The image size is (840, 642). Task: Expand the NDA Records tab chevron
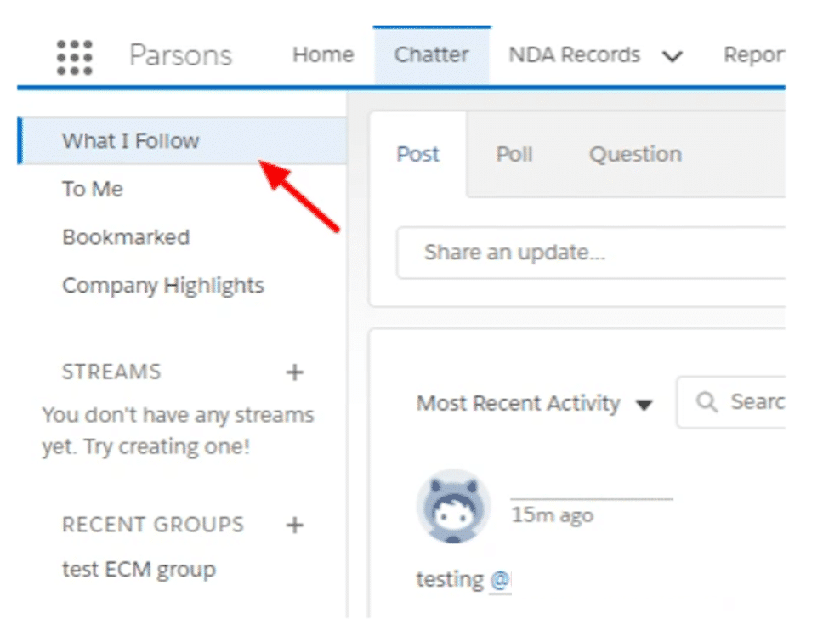tap(672, 57)
